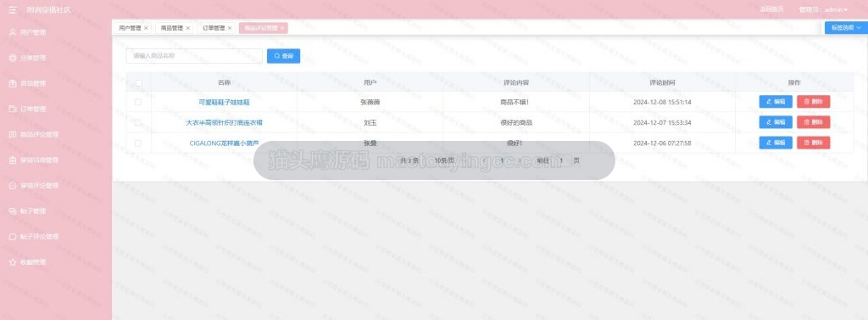
Task: Close the active 商品评论管理 tab
Action: (282, 28)
